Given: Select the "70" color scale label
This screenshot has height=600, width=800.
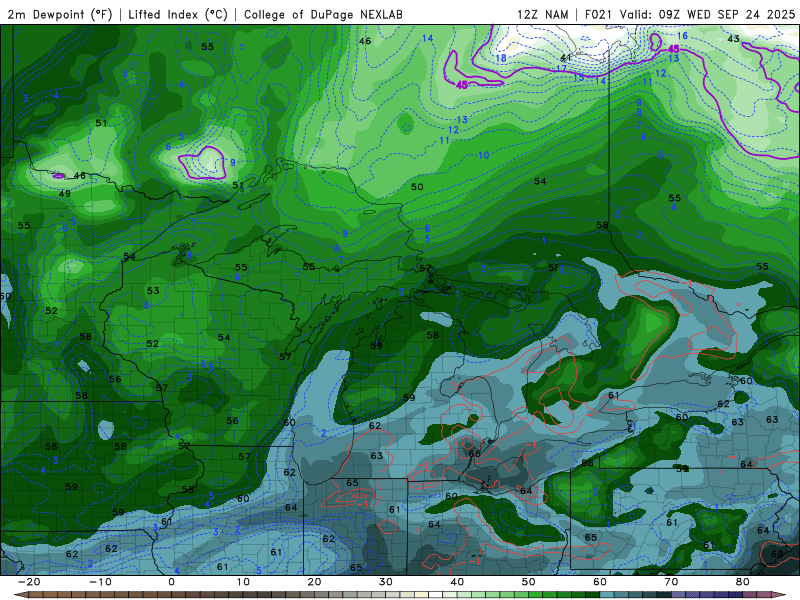Looking at the screenshot, I should click(x=671, y=582).
